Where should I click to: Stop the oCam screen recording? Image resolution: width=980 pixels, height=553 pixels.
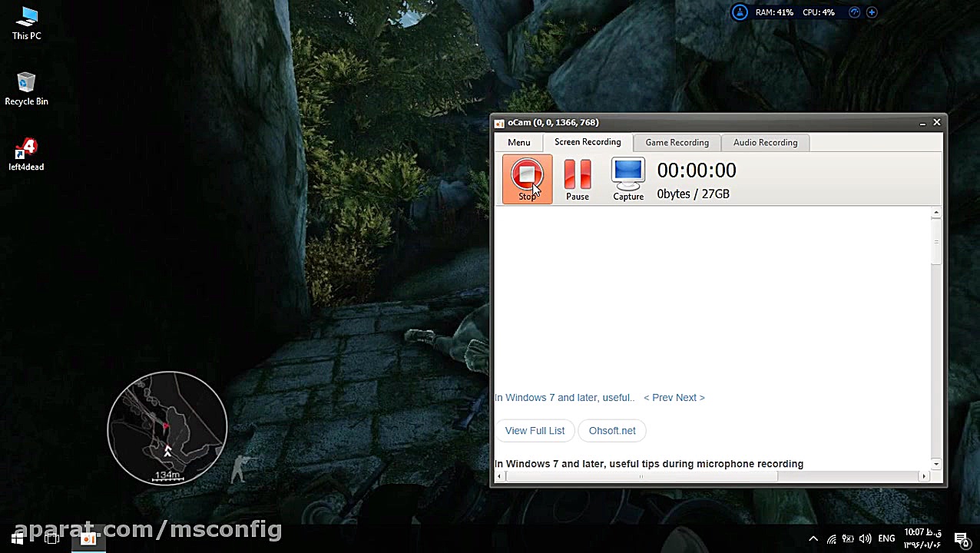point(527,180)
